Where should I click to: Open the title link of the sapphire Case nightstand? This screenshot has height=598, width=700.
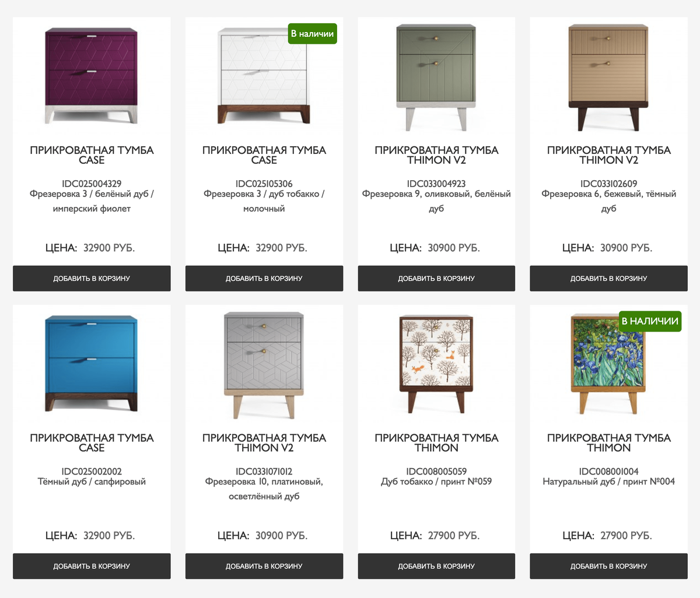pyautogui.click(x=92, y=442)
